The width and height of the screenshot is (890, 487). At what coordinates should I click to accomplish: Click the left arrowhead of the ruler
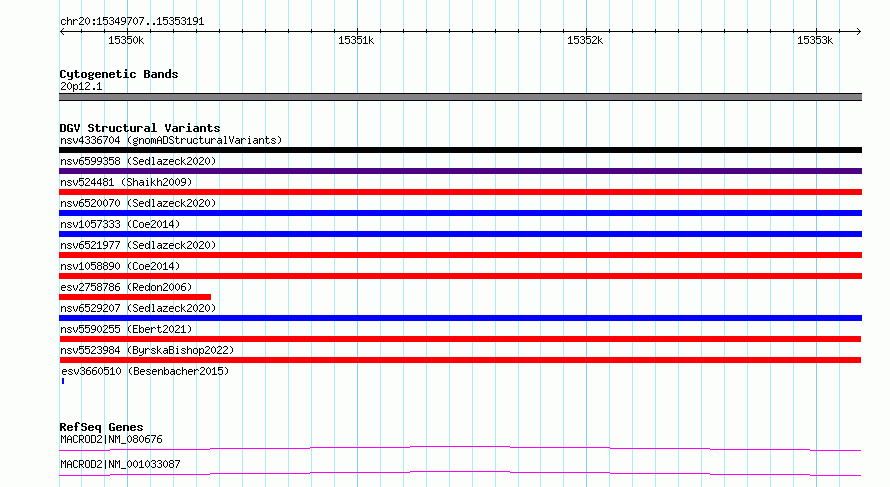62,31
